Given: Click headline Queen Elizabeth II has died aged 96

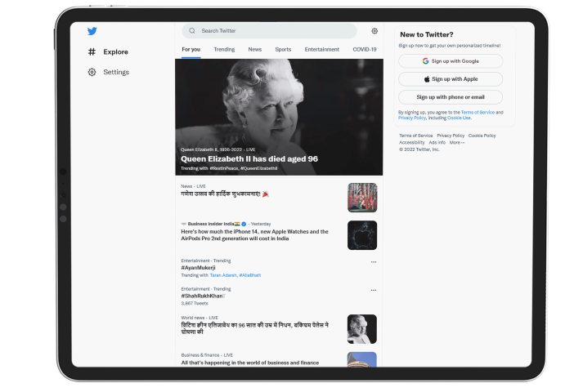Looking at the screenshot, I should click(249, 159).
